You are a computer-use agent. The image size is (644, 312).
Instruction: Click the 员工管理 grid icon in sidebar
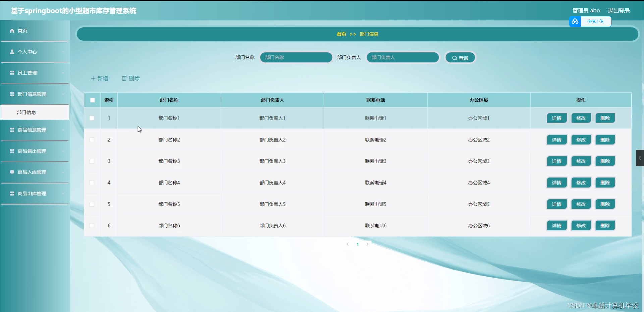(x=11, y=73)
